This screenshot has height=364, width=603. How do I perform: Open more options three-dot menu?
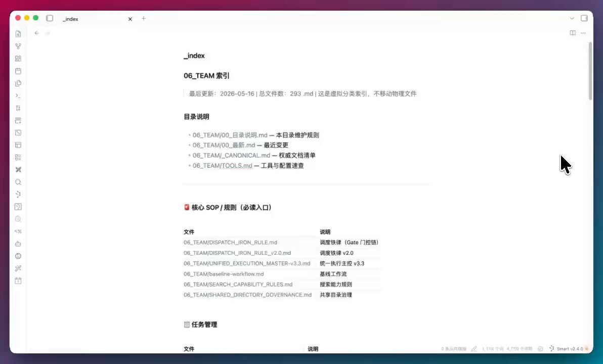(x=583, y=33)
